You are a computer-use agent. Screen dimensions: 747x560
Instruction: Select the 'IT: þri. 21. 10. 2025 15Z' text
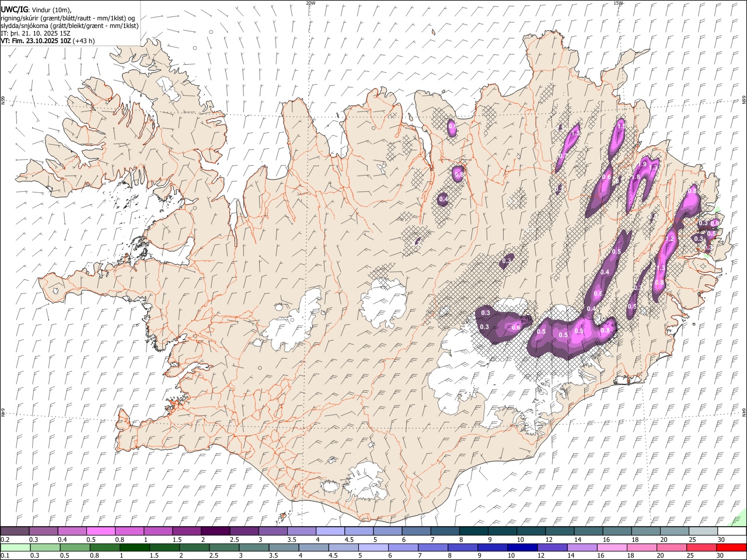pos(36,33)
